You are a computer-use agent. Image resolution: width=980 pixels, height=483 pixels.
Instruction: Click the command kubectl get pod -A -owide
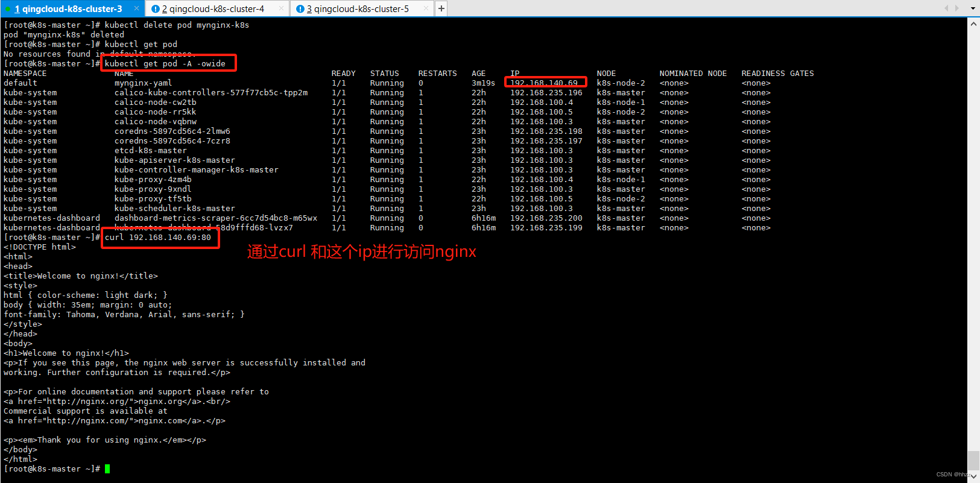click(x=165, y=64)
